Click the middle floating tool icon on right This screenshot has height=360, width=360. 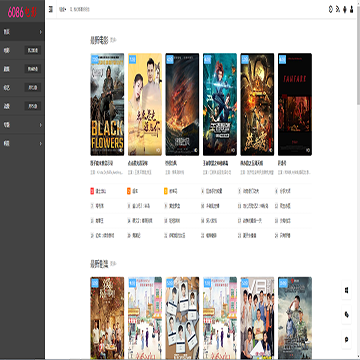347,315
